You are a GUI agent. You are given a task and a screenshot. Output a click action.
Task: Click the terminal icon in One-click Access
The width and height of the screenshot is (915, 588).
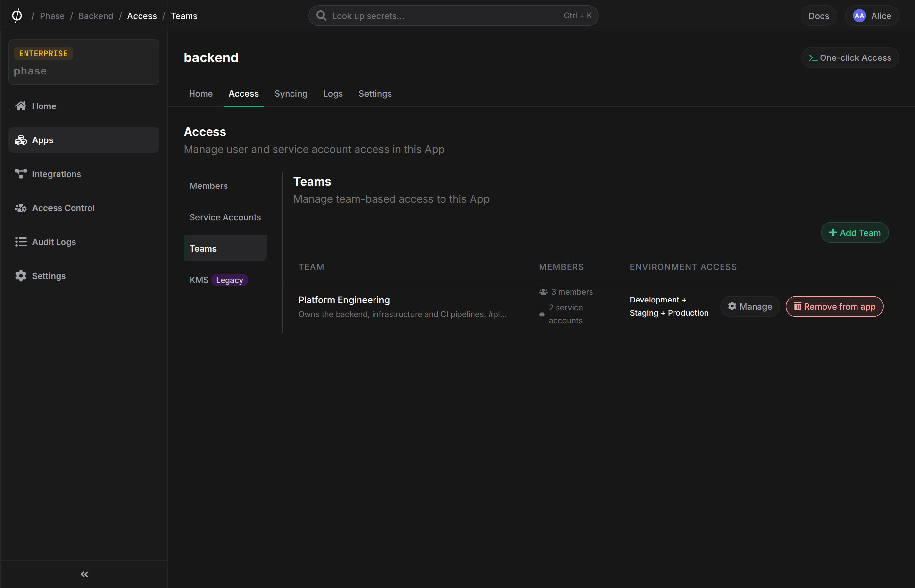point(813,57)
